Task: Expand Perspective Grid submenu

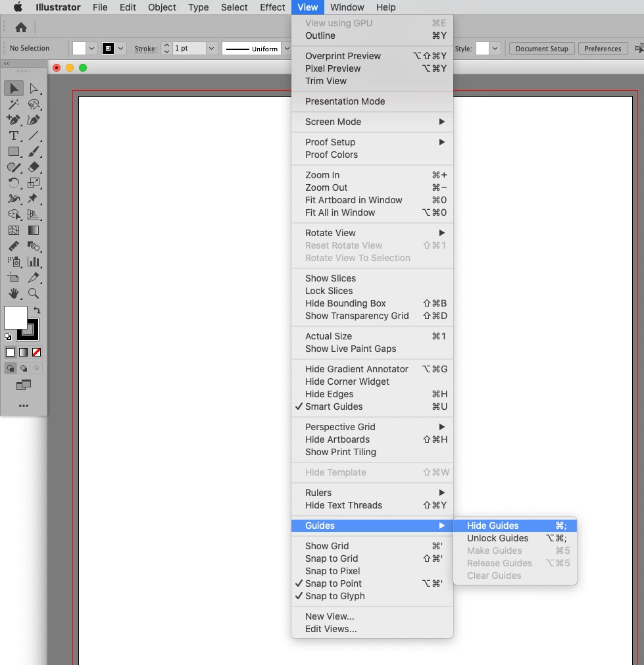Action: 372,427
